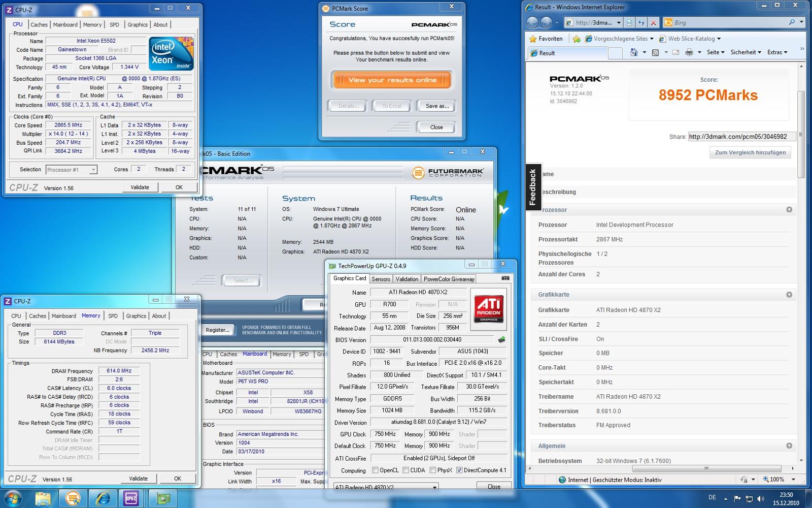Image resolution: width=812 pixels, height=508 pixels.
Task: Click the RSS feeds icon in IE
Action: [x=655, y=52]
